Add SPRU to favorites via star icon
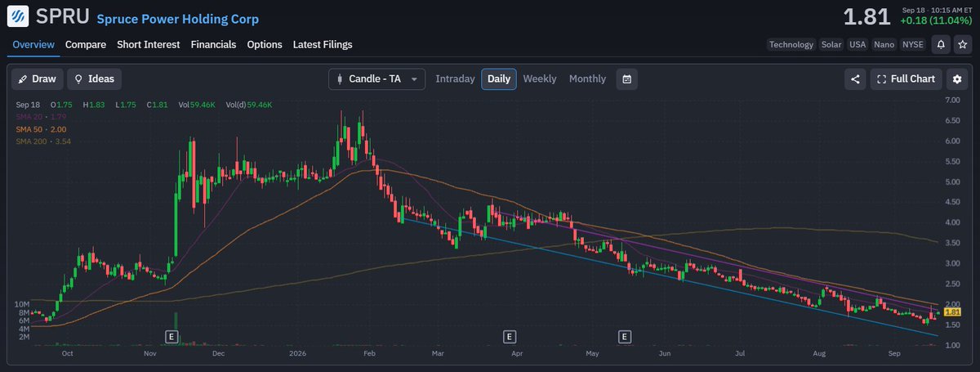This screenshot has width=980, height=372. coord(962,44)
